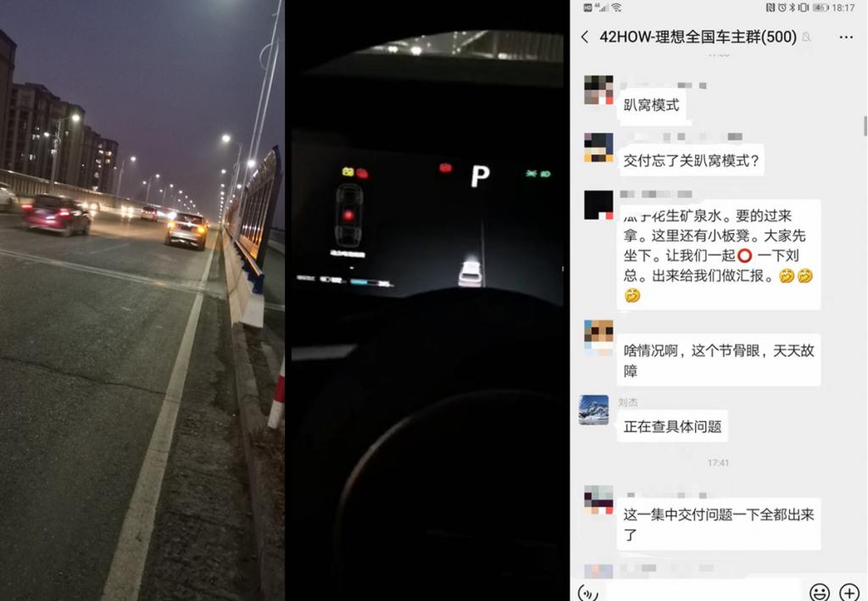Screen dimensions: 868x601
Task: Tap the back arrow in chat header
Action: pos(585,37)
